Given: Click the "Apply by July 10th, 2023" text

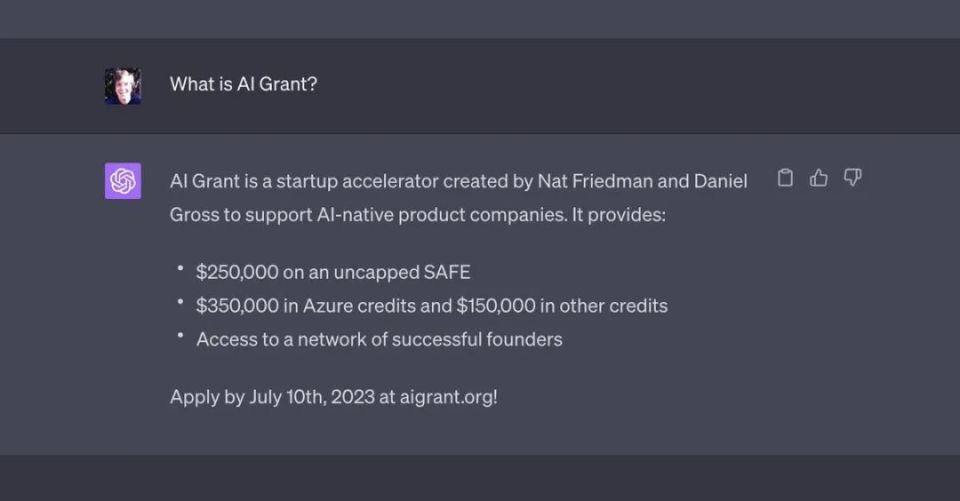Looking at the screenshot, I should 271,396.
